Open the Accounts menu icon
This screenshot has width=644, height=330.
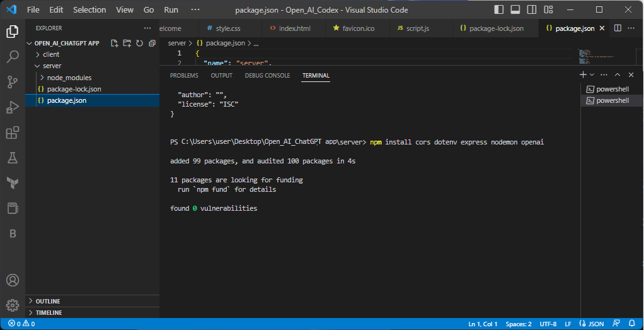(x=13, y=280)
